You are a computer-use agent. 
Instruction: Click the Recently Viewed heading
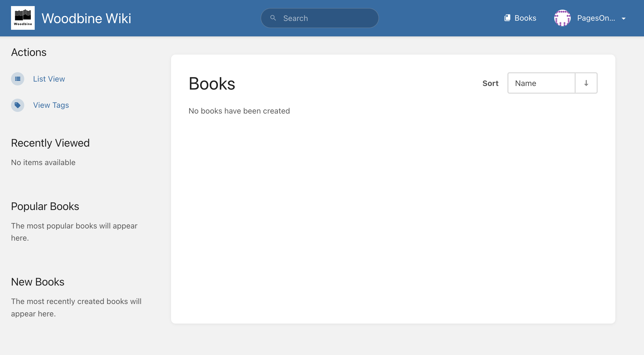(x=50, y=143)
